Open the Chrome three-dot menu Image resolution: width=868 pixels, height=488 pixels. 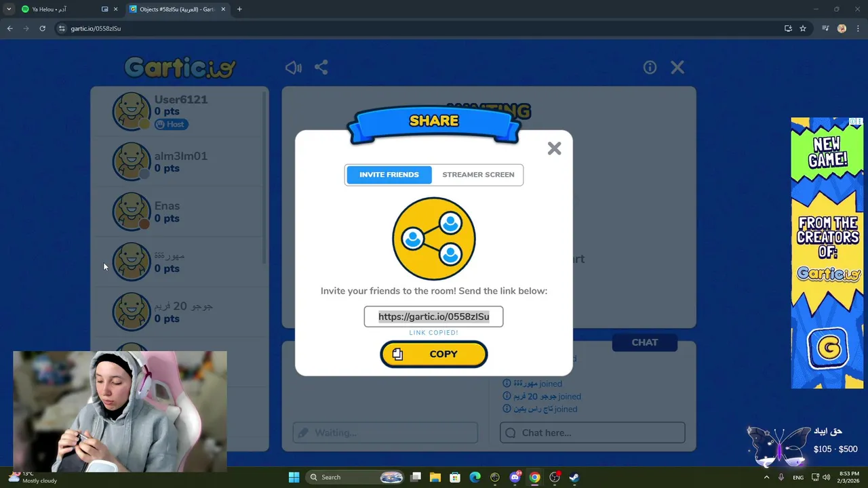pyautogui.click(x=857, y=28)
